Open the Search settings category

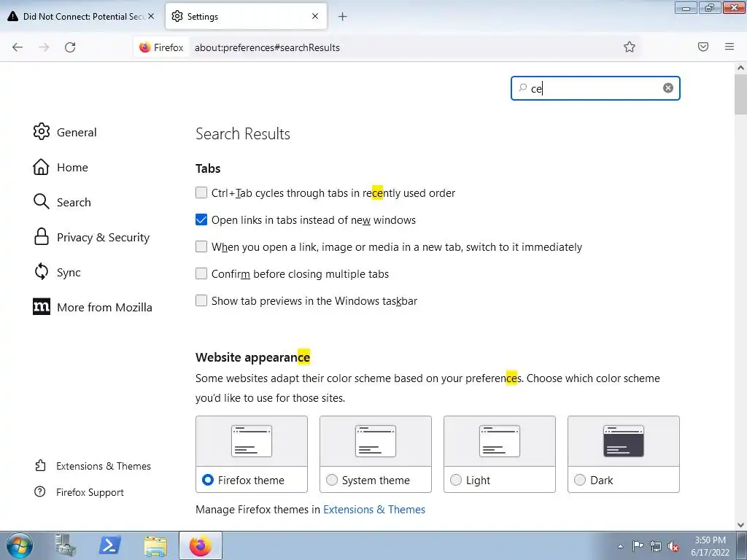[62, 202]
